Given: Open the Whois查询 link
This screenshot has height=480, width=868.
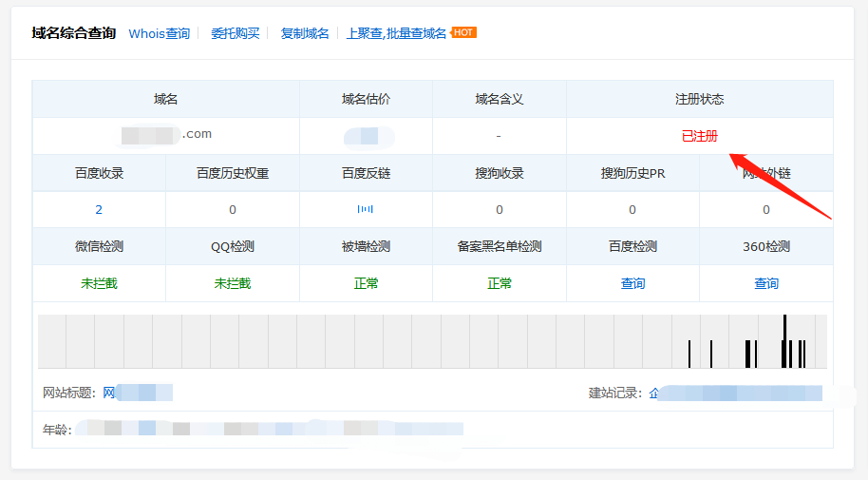Looking at the screenshot, I should pyautogui.click(x=160, y=34).
